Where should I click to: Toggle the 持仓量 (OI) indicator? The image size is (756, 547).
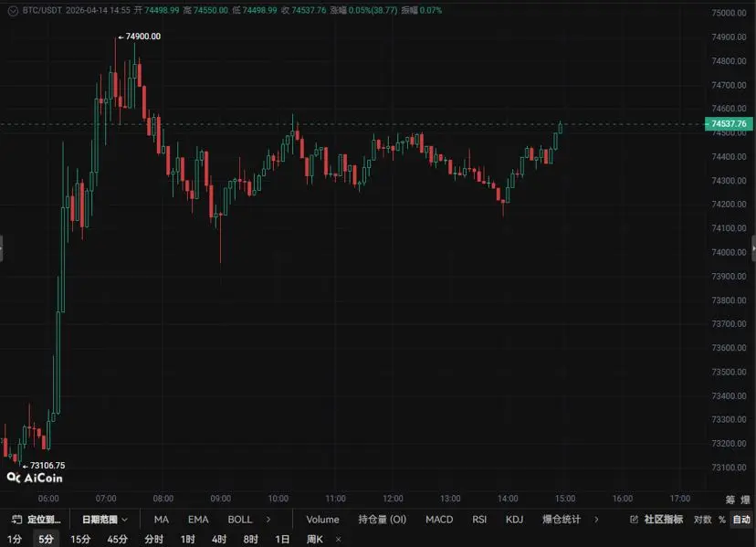(382, 520)
